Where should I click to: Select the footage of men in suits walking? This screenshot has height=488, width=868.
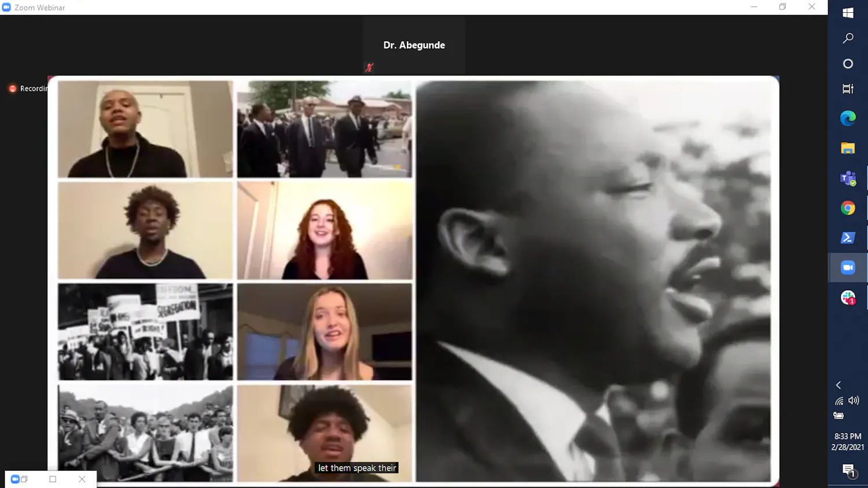tap(325, 129)
